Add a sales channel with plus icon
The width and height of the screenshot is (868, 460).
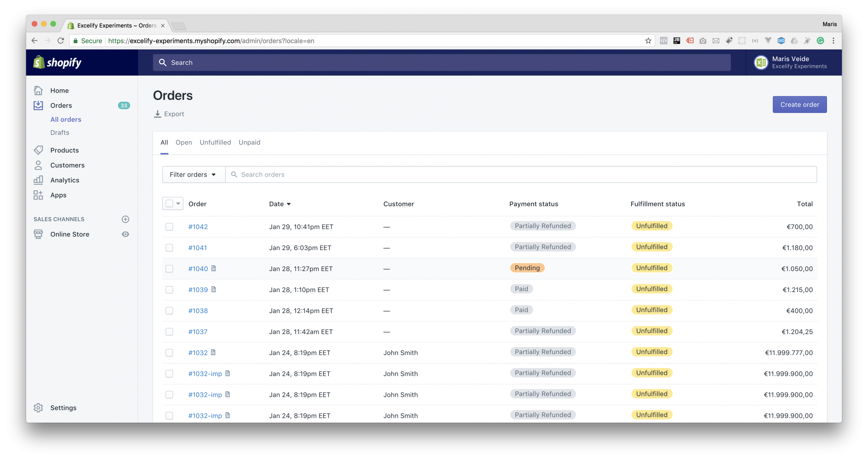[125, 219]
